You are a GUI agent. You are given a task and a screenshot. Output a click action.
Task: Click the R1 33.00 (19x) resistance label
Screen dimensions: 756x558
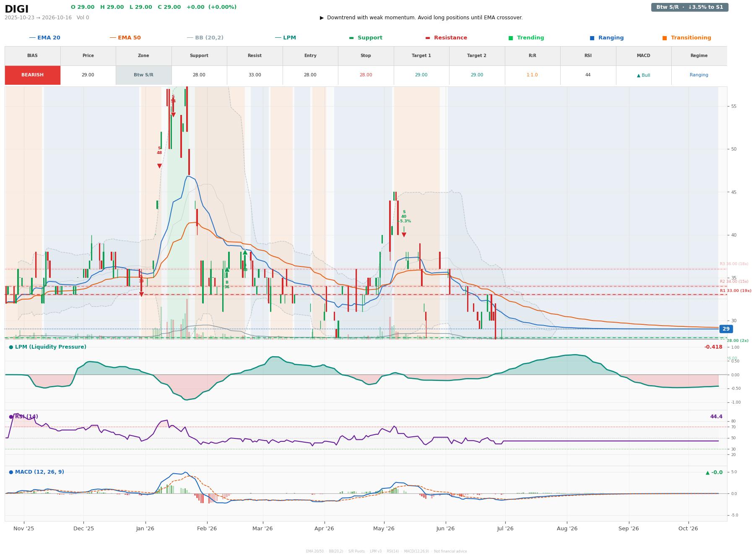[x=735, y=291]
